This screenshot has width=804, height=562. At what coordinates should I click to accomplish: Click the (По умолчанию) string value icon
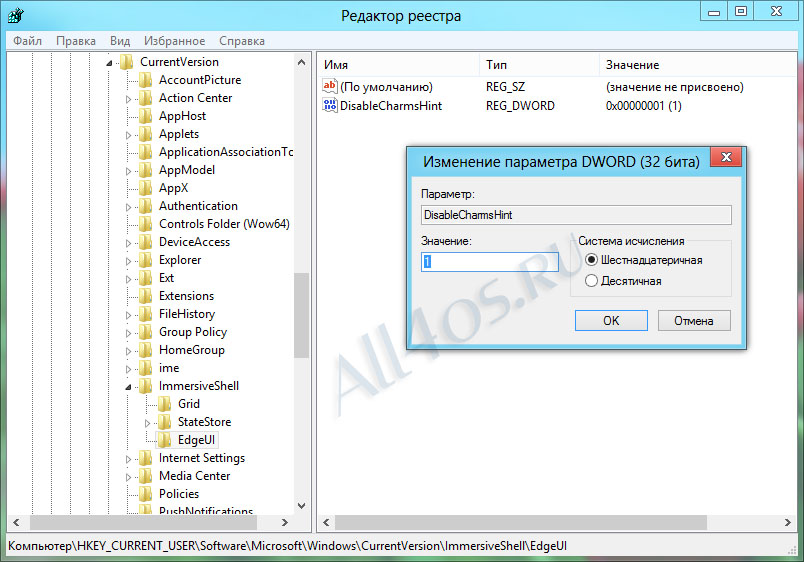pyautogui.click(x=330, y=86)
